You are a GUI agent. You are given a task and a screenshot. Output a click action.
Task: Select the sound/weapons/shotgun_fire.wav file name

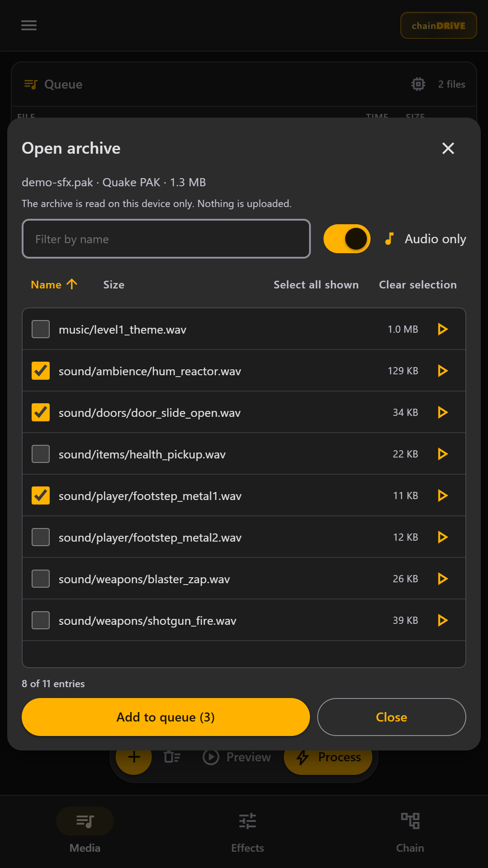pos(147,621)
